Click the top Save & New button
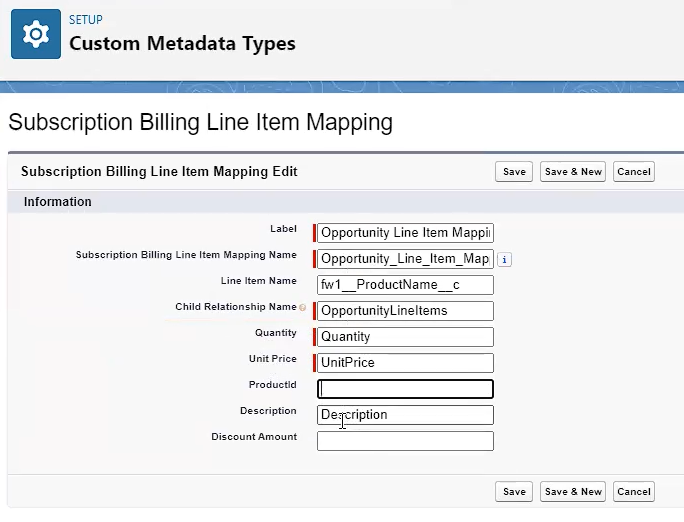The height and width of the screenshot is (522, 684). 573,171
